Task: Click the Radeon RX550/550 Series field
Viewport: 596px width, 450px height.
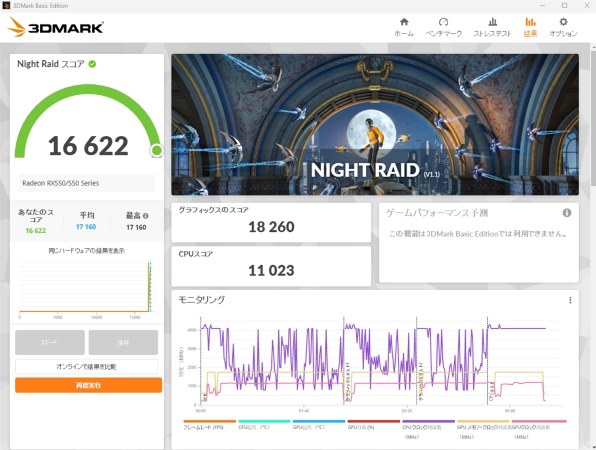Action: [87, 183]
